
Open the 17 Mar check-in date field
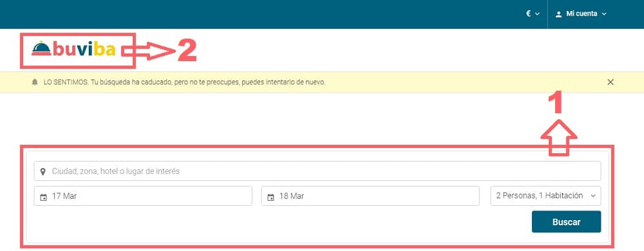coord(143,196)
